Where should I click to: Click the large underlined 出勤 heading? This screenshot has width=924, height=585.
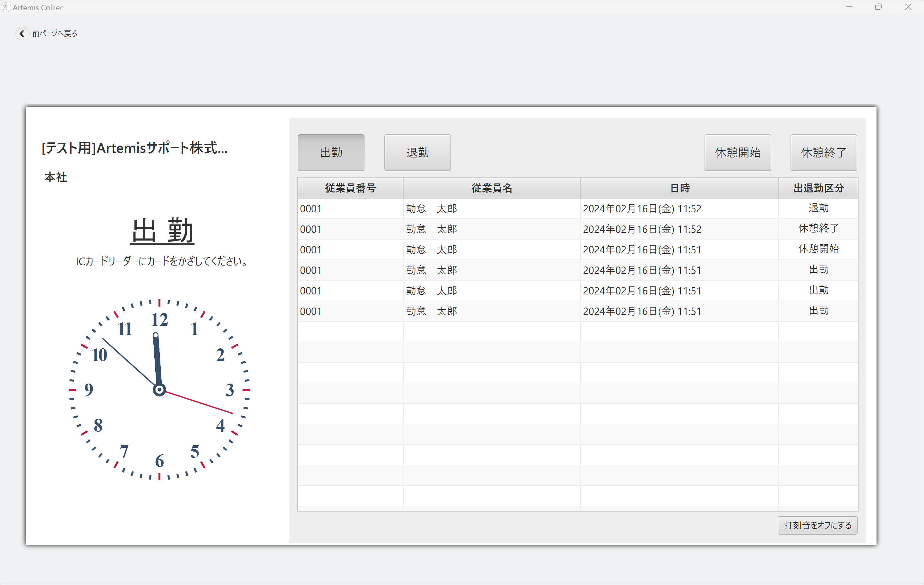(x=162, y=231)
